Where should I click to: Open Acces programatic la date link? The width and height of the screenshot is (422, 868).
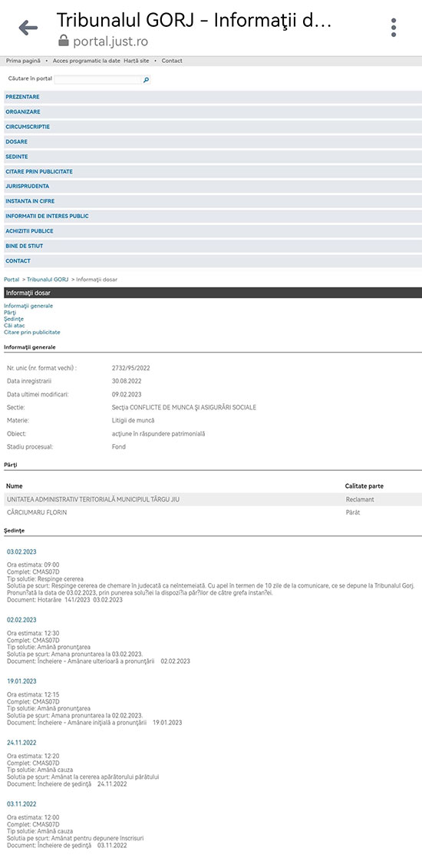[x=86, y=61]
